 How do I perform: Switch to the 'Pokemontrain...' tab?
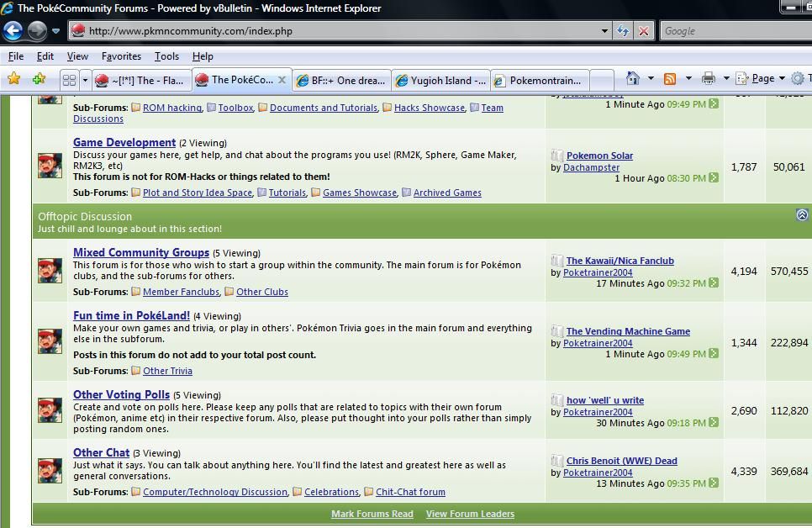(539, 81)
